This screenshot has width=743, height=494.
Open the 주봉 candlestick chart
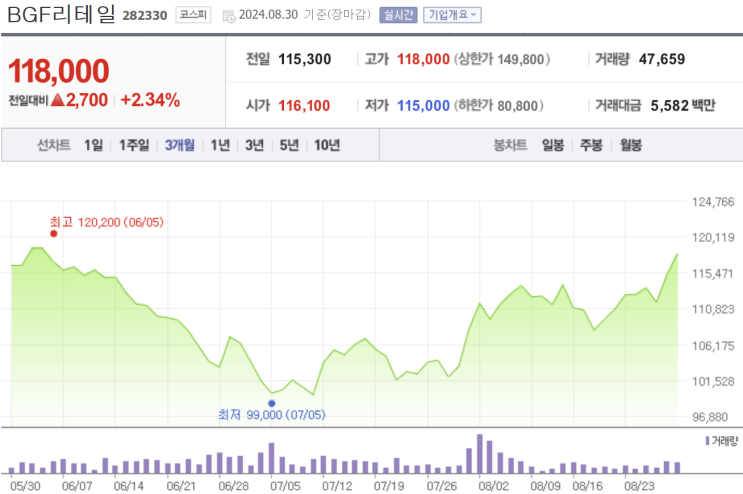coord(591,145)
